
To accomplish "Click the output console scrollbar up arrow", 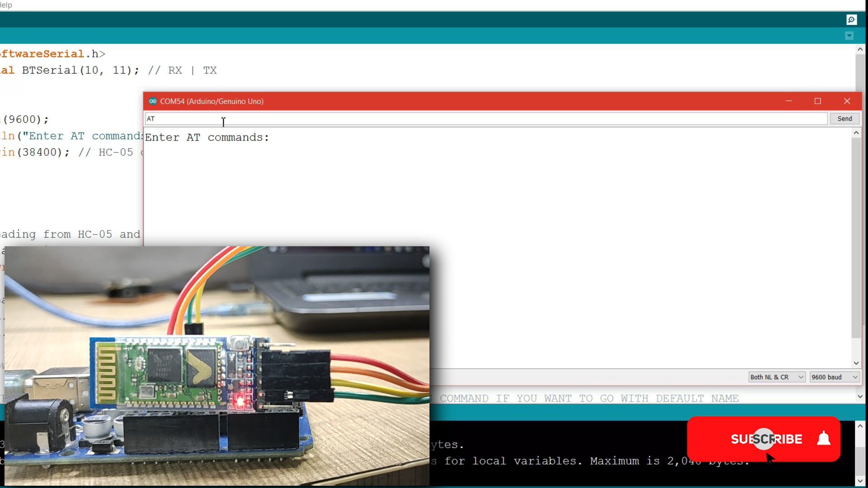I will (860, 425).
